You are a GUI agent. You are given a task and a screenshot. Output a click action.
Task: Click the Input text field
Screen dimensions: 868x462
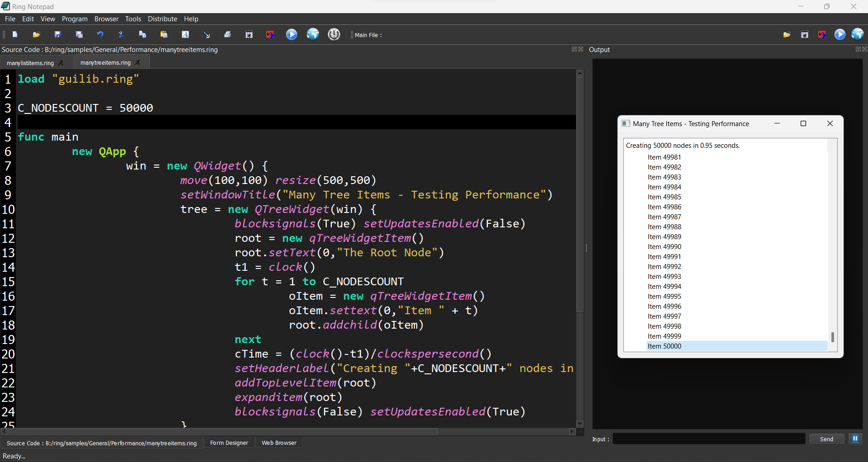[x=709, y=439]
